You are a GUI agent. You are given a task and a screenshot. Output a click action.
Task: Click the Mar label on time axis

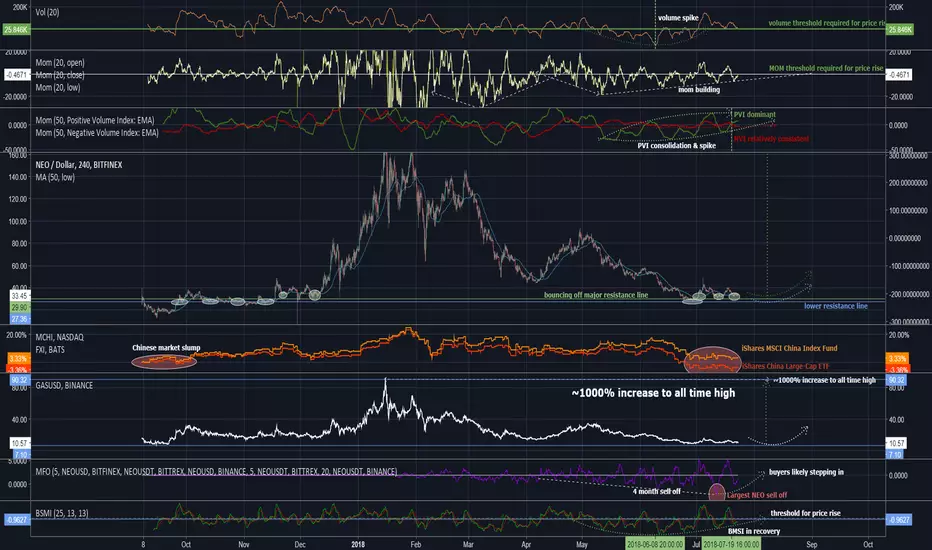point(468,544)
